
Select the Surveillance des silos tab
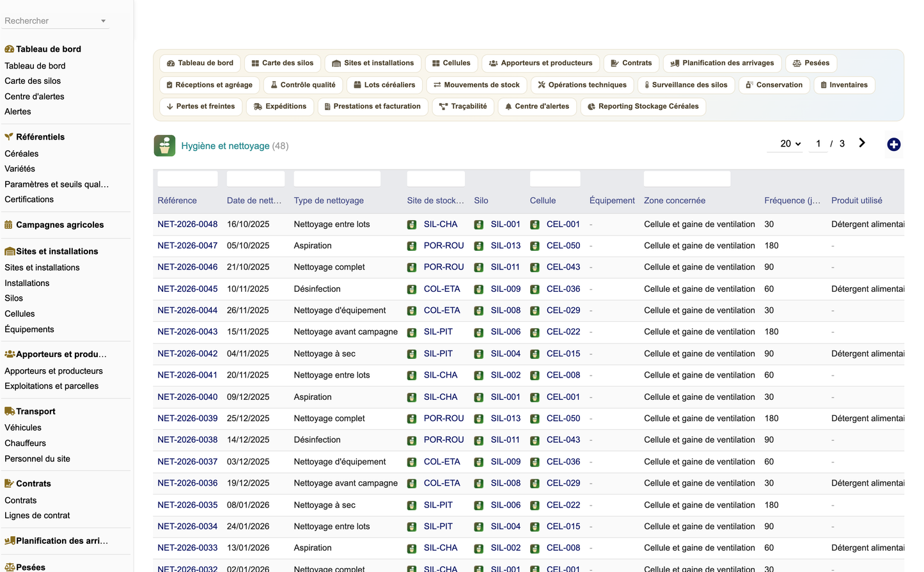click(x=685, y=85)
